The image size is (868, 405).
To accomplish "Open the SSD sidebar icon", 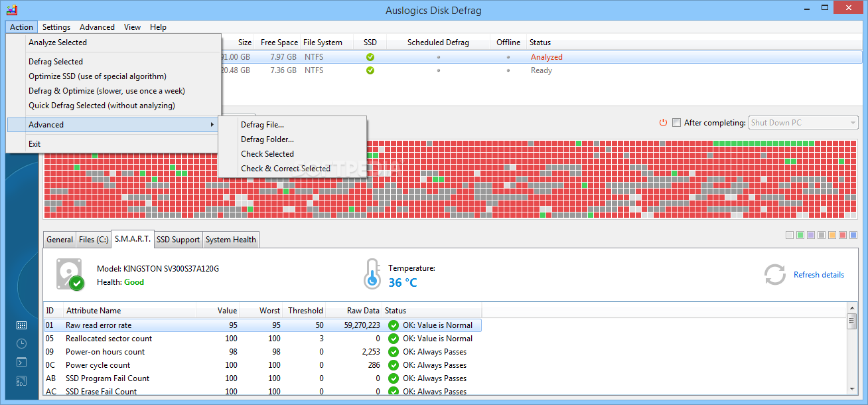I will coord(22,381).
